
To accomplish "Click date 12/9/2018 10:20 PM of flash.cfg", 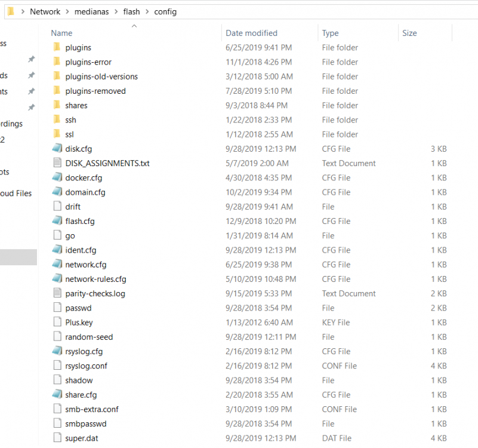I will (261, 221).
